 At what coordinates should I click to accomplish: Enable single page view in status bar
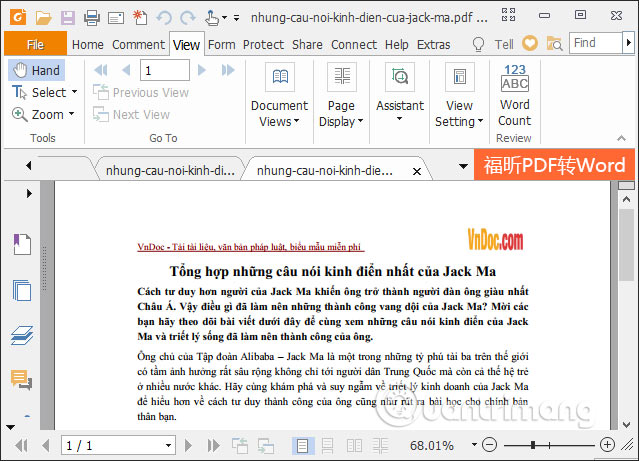(x=302, y=446)
